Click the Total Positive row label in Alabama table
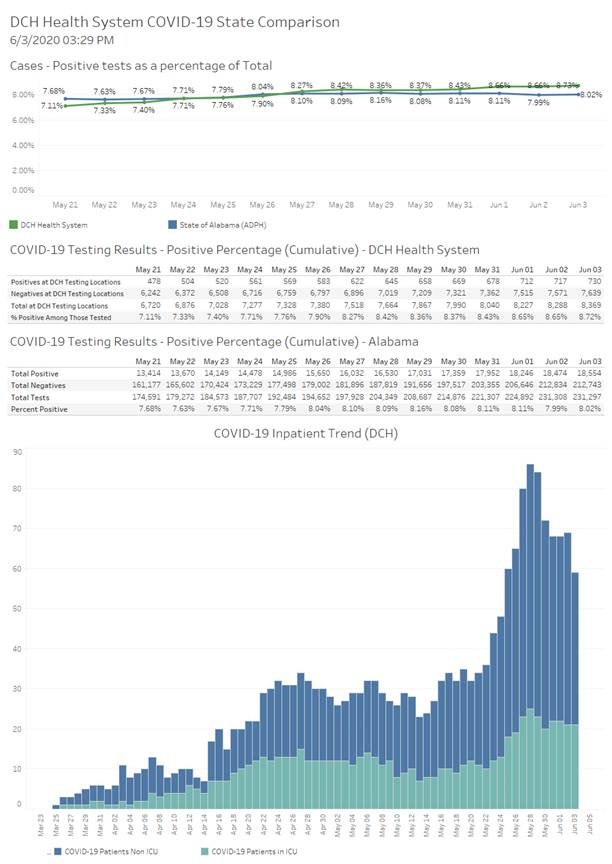The height and width of the screenshot is (864, 612). [x=35, y=374]
